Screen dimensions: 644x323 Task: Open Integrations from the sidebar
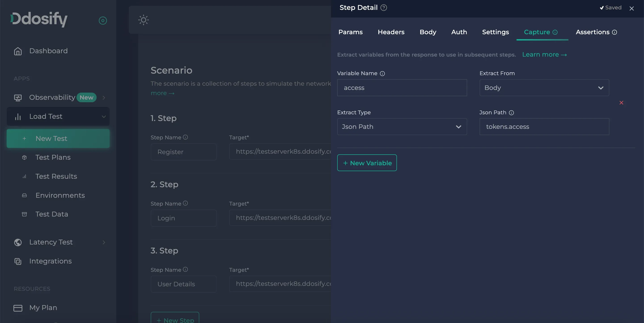[x=50, y=261]
